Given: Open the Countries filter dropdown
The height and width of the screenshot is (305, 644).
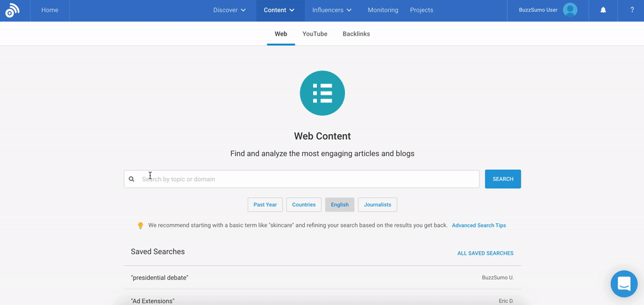Looking at the screenshot, I should tap(304, 205).
